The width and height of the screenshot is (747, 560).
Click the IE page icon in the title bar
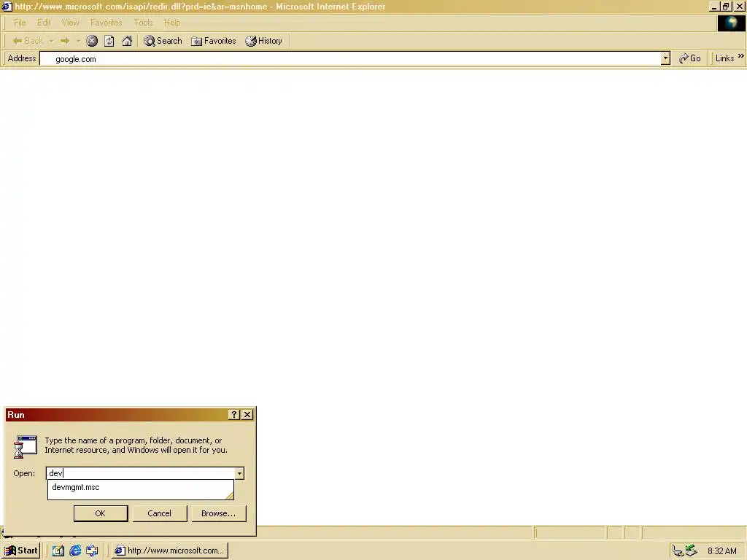[x=7, y=6]
